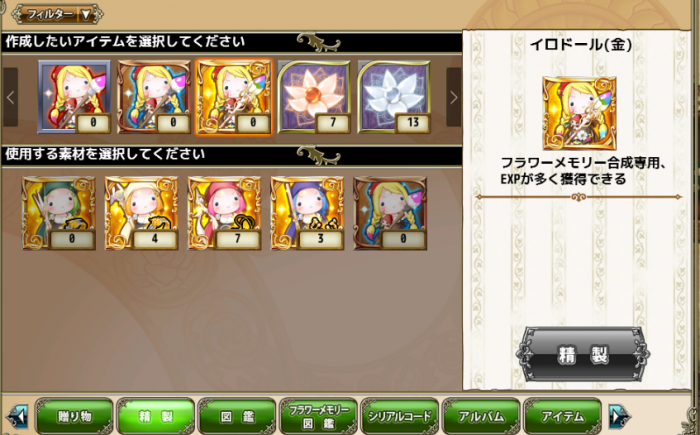Pick the pink-hooded doll material with count 7
700x435 pixels.
pos(225,213)
